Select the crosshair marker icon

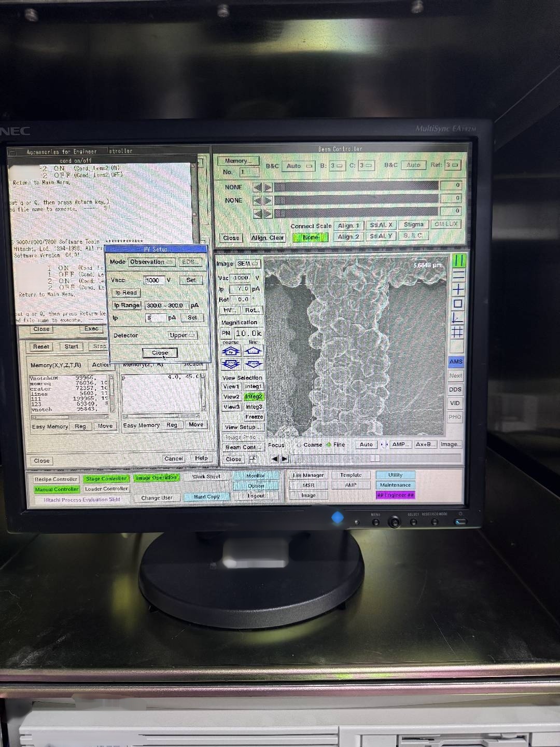point(455,289)
